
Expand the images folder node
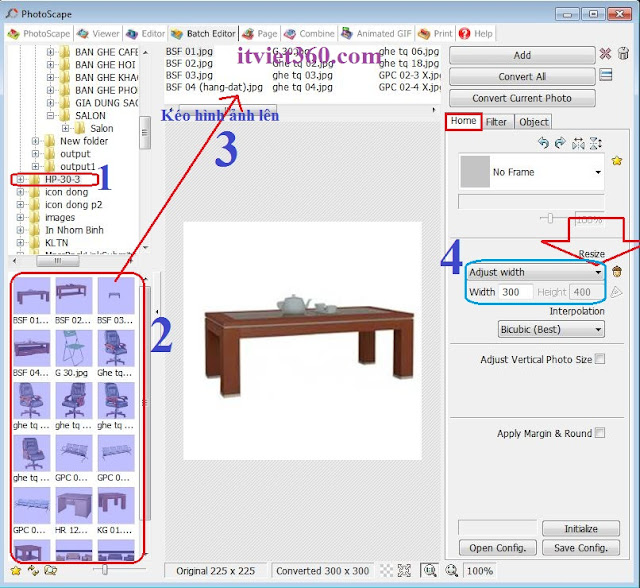click(20, 217)
